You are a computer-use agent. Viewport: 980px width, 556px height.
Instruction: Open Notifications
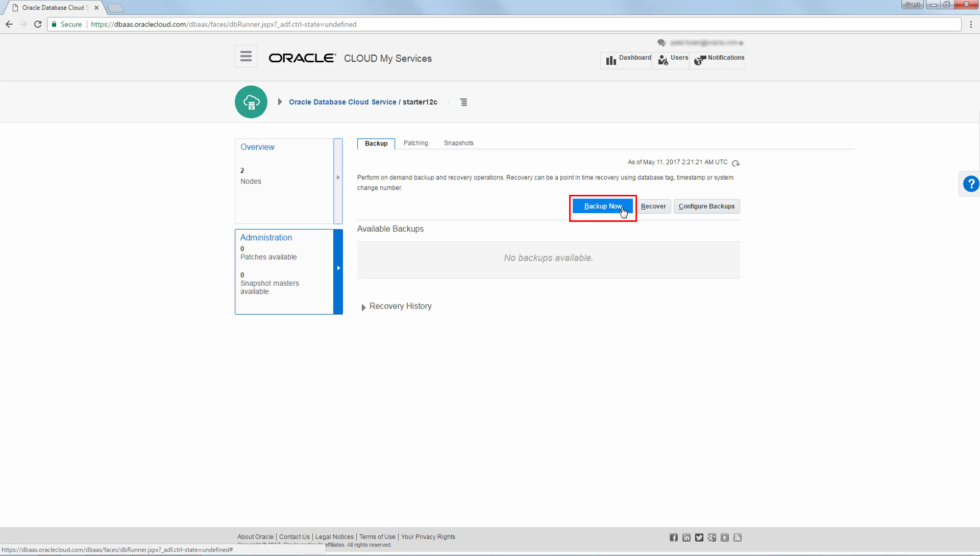[719, 60]
